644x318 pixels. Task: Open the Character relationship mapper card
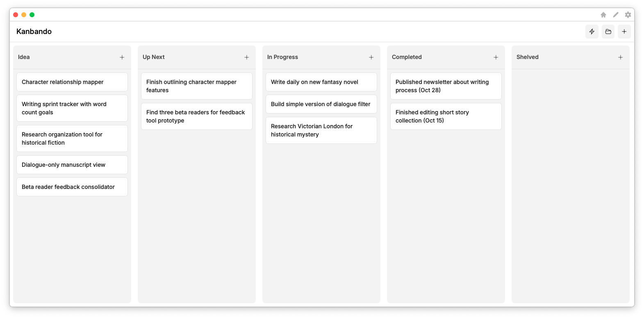[72, 82]
